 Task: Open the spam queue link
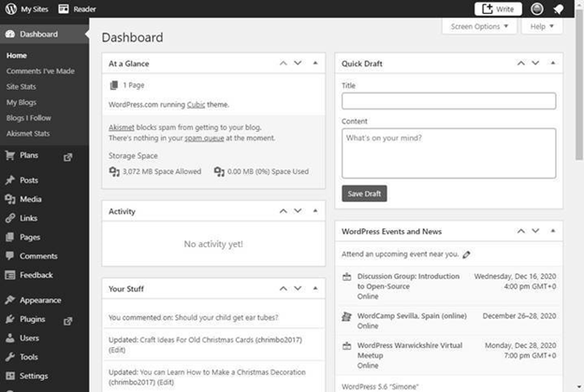(x=204, y=138)
